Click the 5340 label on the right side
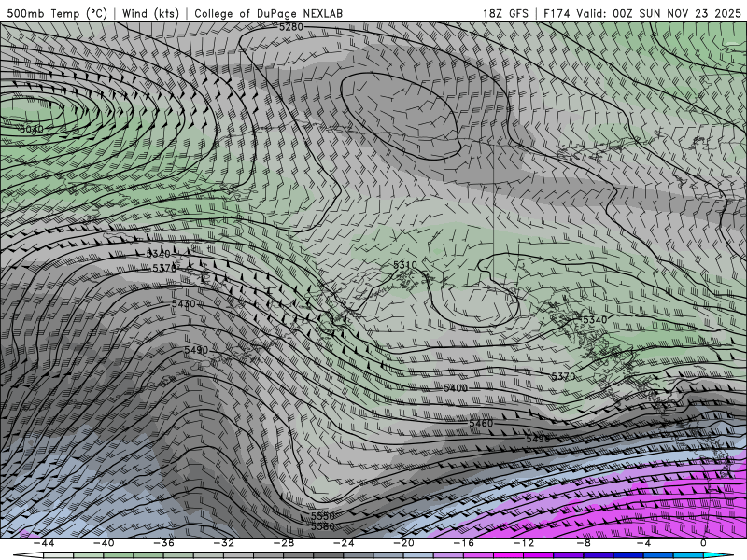This screenshot has height=560, width=747. pos(595,320)
